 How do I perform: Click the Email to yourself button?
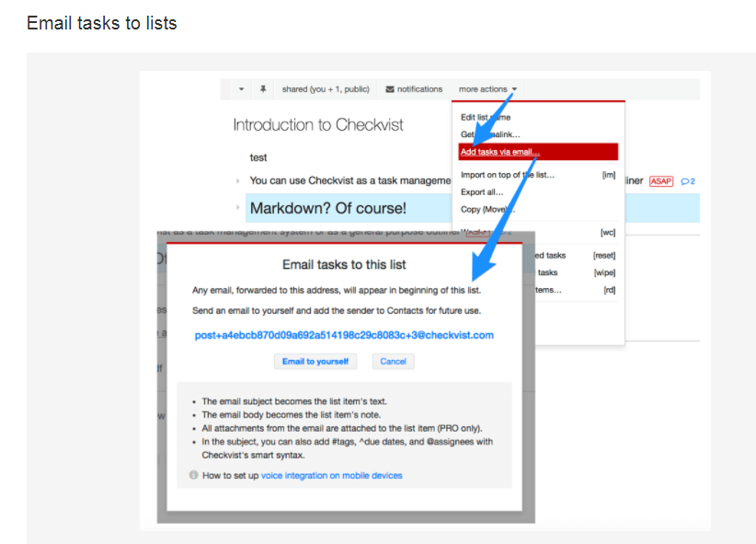[315, 362]
